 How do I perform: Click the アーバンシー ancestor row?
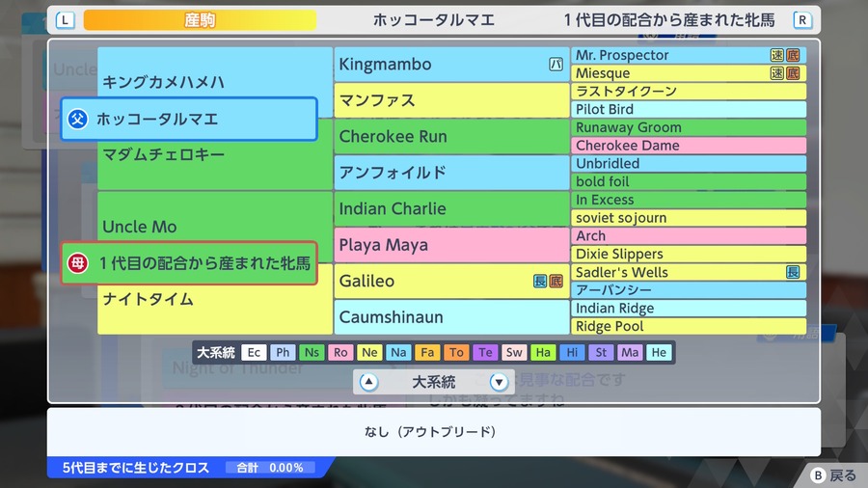[689, 290]
